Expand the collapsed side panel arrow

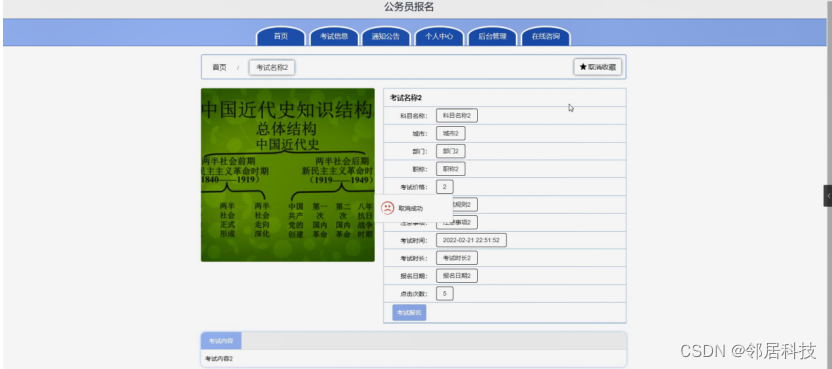[828, 196]
